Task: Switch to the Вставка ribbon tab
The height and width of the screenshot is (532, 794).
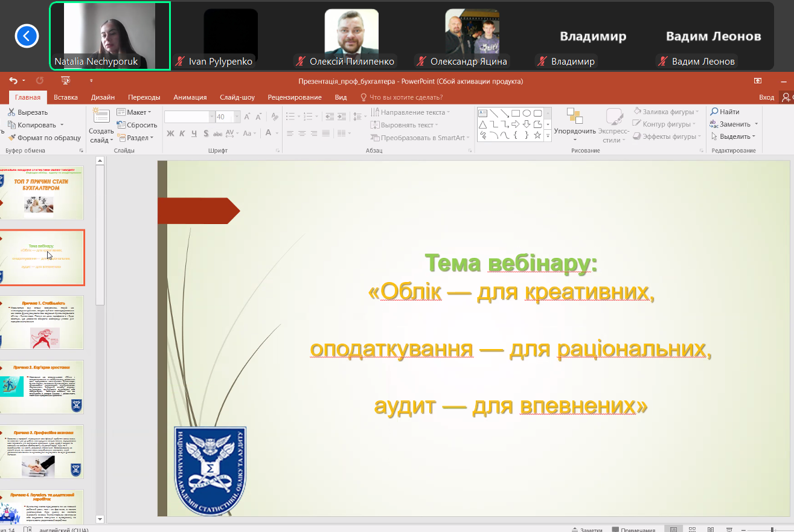Action: tap(65, 97)
